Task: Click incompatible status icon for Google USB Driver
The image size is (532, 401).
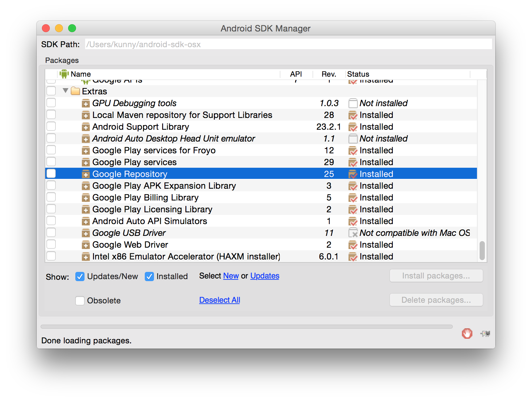Action: 353,233
